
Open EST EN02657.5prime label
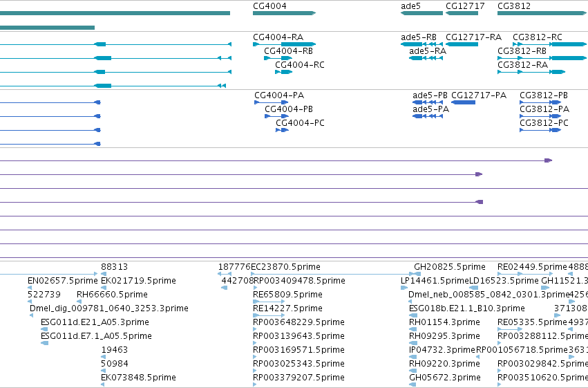coord(63,281)
